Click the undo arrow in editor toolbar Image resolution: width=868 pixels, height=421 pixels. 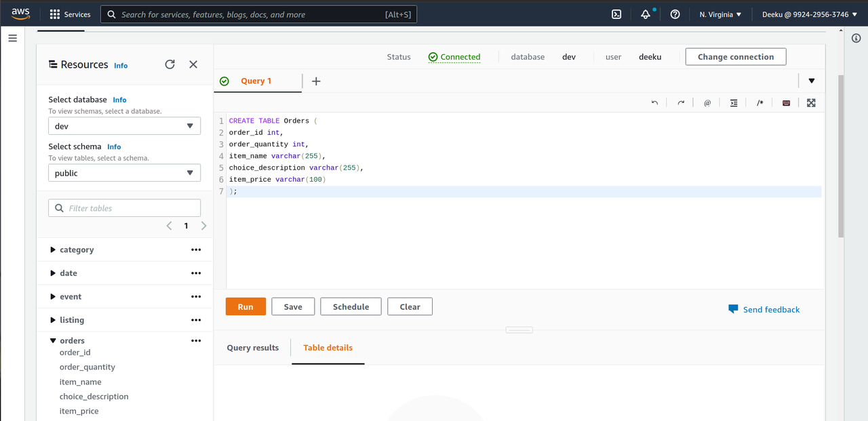[654, 103]
